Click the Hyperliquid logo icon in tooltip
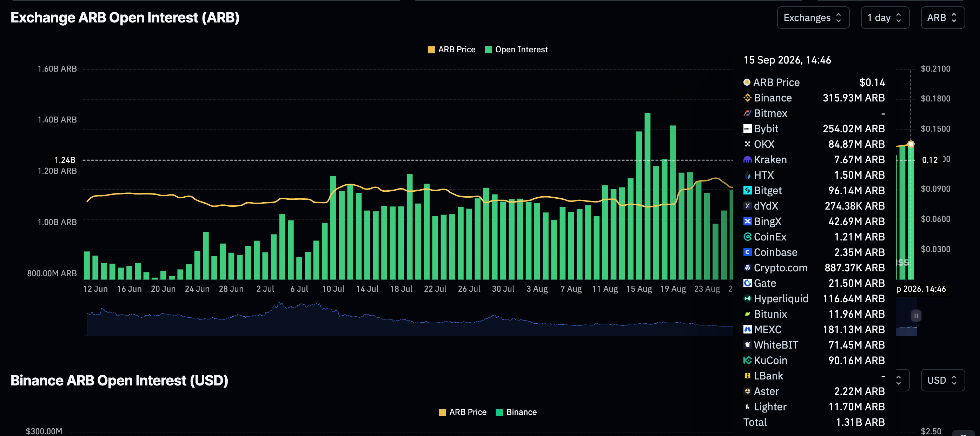980x436 pixels. click(x=747, y=299)
